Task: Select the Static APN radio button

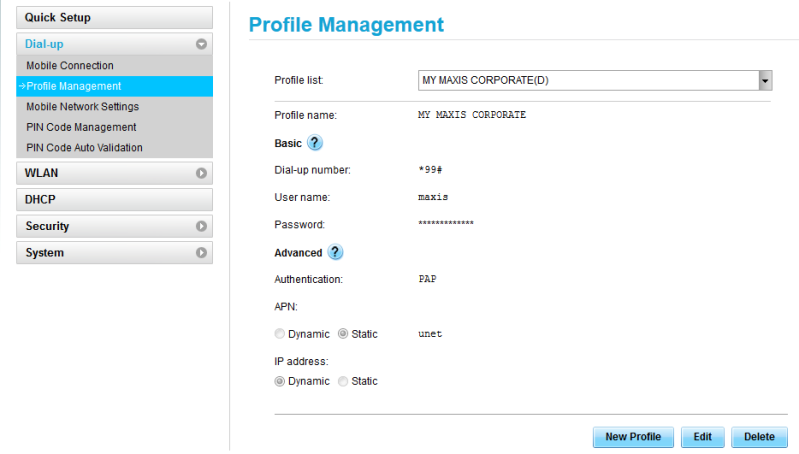Action: click(343, 334)
